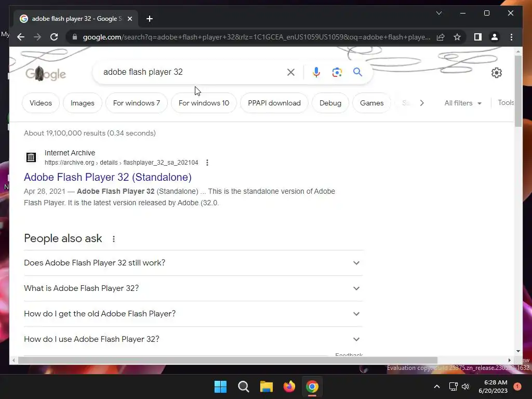532x399 pixels.
Task: Expand Does Adobe Flash Player 32 still work?
Action: pos(193,263)
